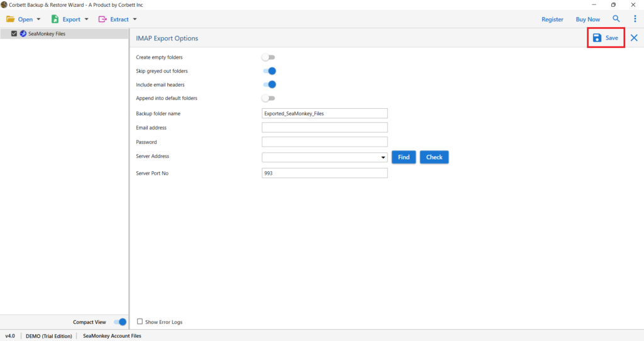
Task: Click the Server Port No field
Action: tap(325, 173)
